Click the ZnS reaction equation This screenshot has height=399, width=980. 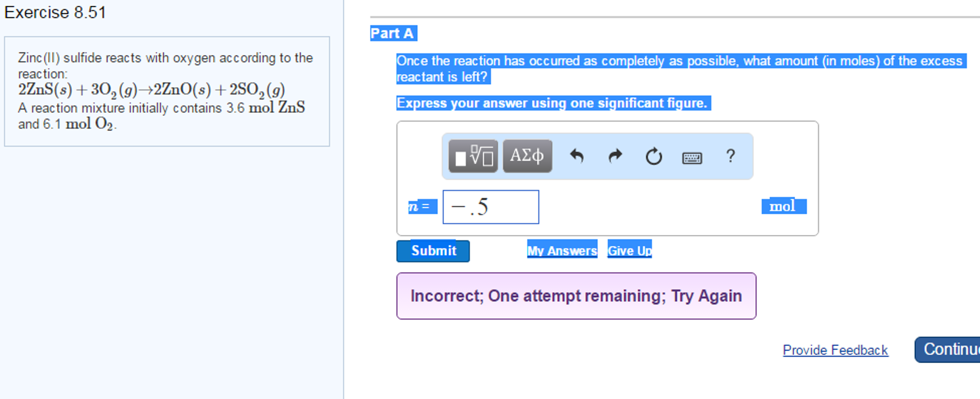pyautogui.click(x=151, y=89)
